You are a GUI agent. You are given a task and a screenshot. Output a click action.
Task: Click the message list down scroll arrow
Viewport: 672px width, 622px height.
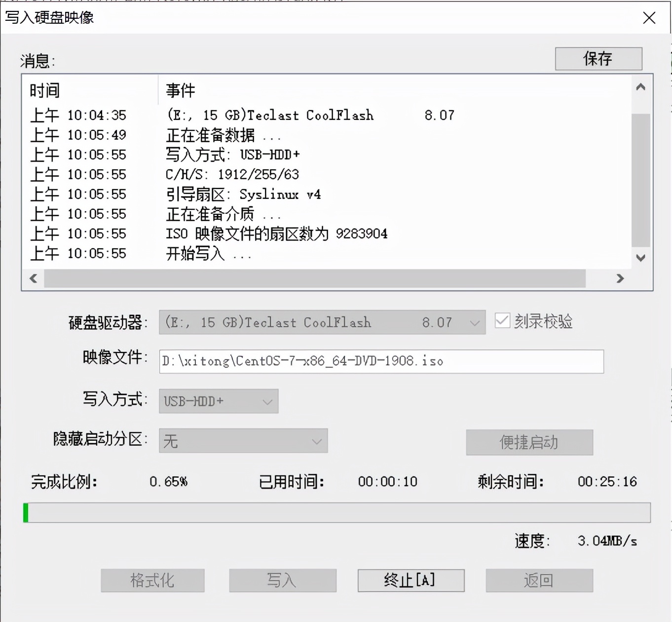[x=640, y=258]
